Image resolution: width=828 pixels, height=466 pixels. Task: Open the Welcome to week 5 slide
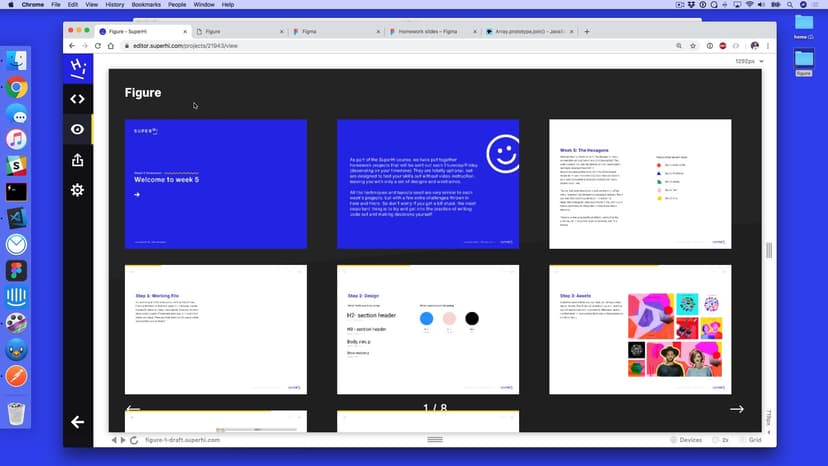[x=215, y=184]
